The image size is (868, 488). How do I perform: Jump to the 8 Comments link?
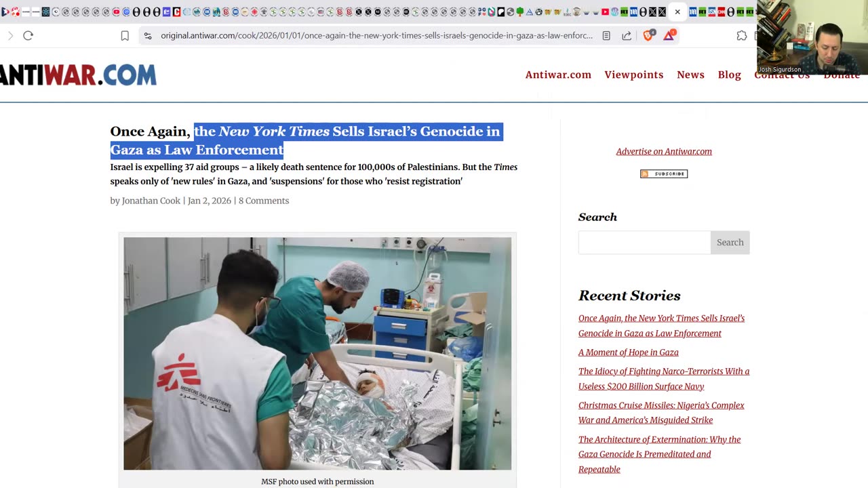264,201
